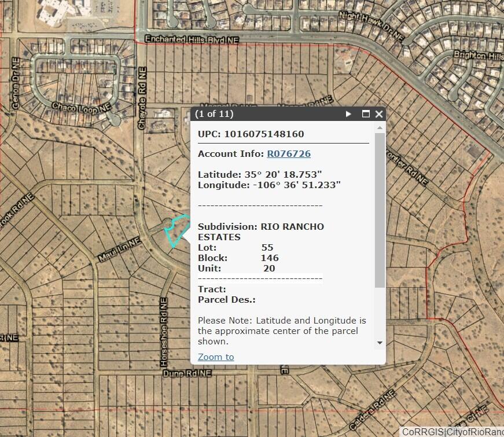Close the parcel info popup
This screenshot has height=437, width=504.
pos(379,114)
